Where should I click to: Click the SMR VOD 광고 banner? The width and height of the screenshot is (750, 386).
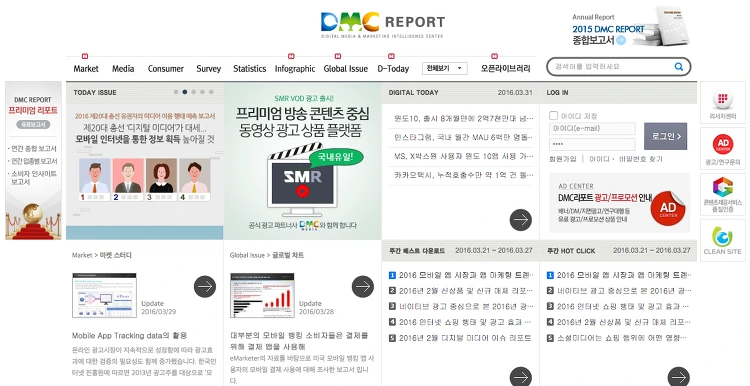[302, 161]
